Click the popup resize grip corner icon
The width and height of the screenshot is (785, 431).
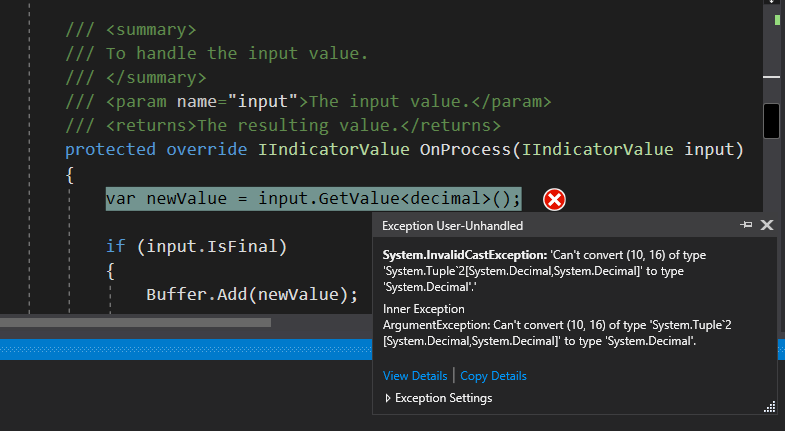[x=770, y=408]
